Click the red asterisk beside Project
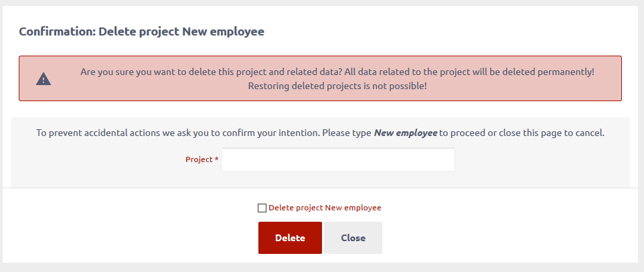The height and width of the screenshot is (272, 644). pyautogui.click(x=217, y=159)
